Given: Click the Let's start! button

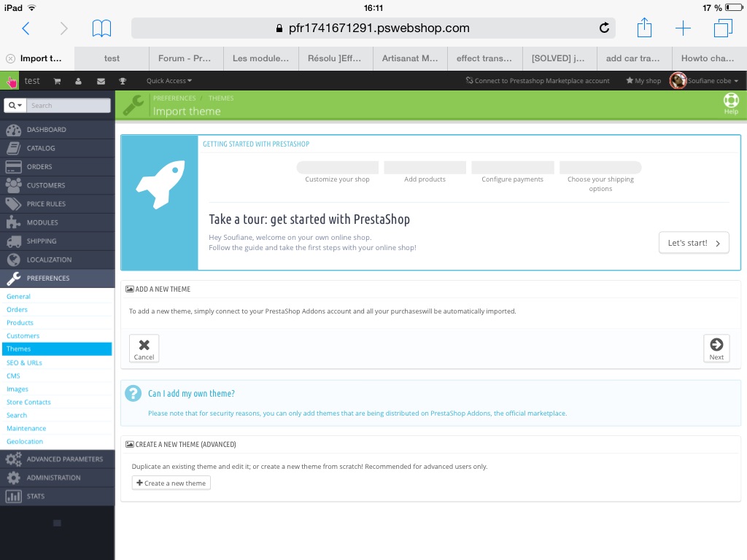Looking at the screenshot, I should pos(694,243).
